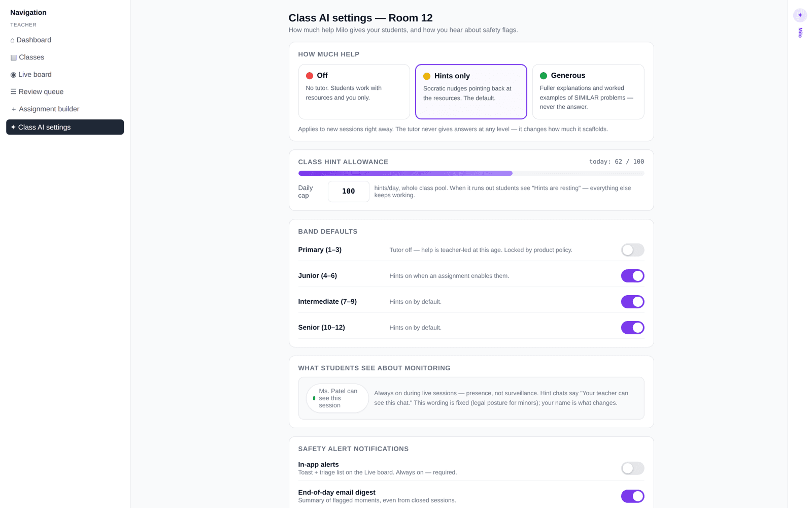Image resolution: width=812 pixels, height=508 pixels.
Task: Toggle Intermediate (7–9) band switch
Action: (632, 302)
